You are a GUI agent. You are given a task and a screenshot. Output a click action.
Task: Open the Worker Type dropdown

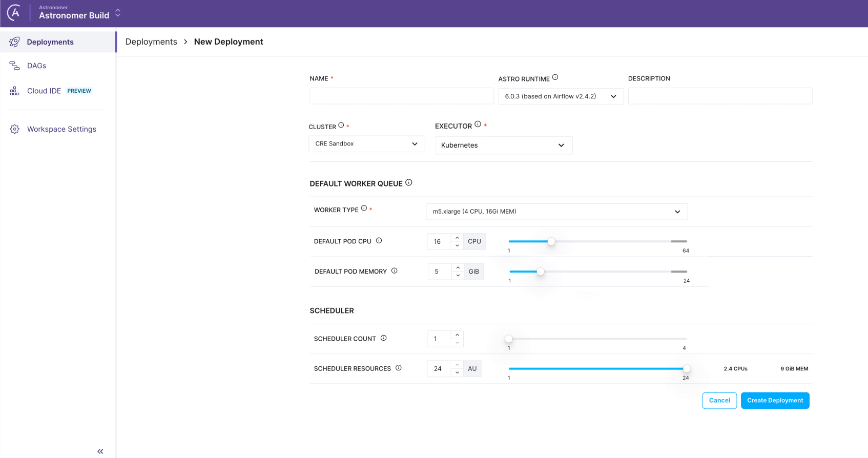click(x=556, y=212)
